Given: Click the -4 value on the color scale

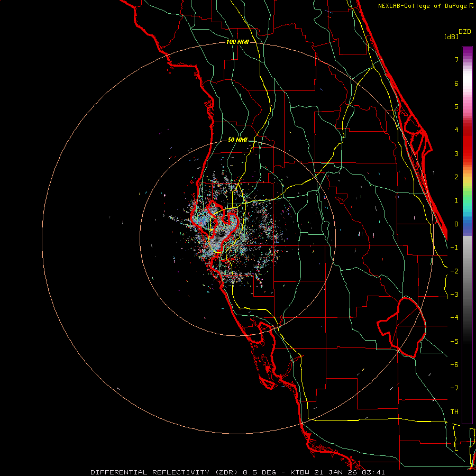Looking at the screenshot, I should [x=454, y=318].
